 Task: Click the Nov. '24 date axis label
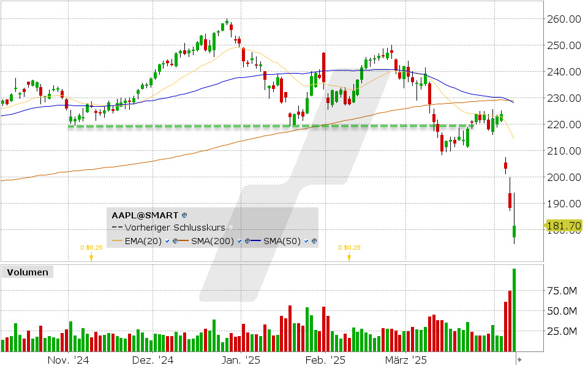point(68,360)
